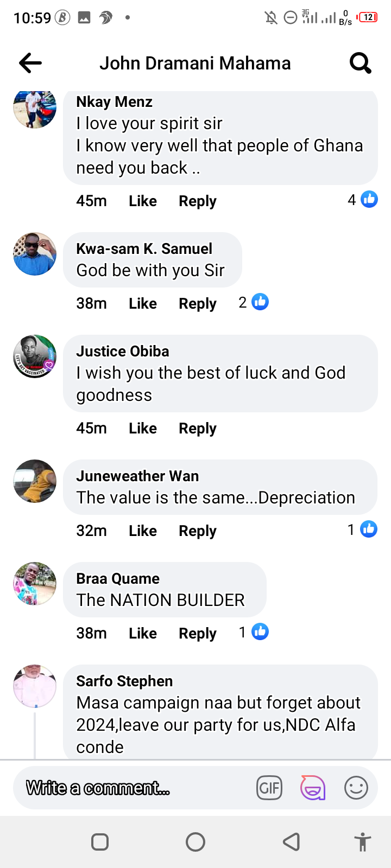The height and width of the screenshot is (868, 391).
Task: Open the avatar sticker icon
Action: (x=313, y=788)
